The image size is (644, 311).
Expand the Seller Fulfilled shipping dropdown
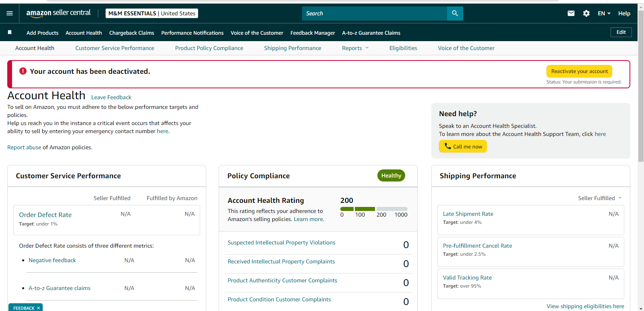[600, 198]
